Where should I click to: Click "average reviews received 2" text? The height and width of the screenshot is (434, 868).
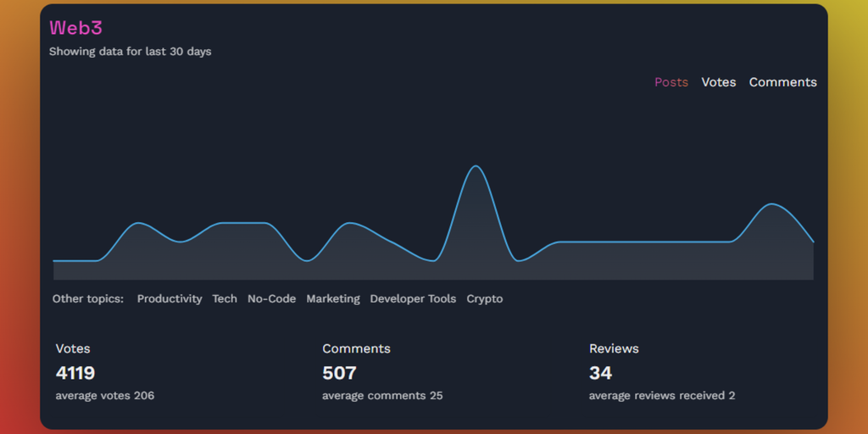tap(662, 396)
